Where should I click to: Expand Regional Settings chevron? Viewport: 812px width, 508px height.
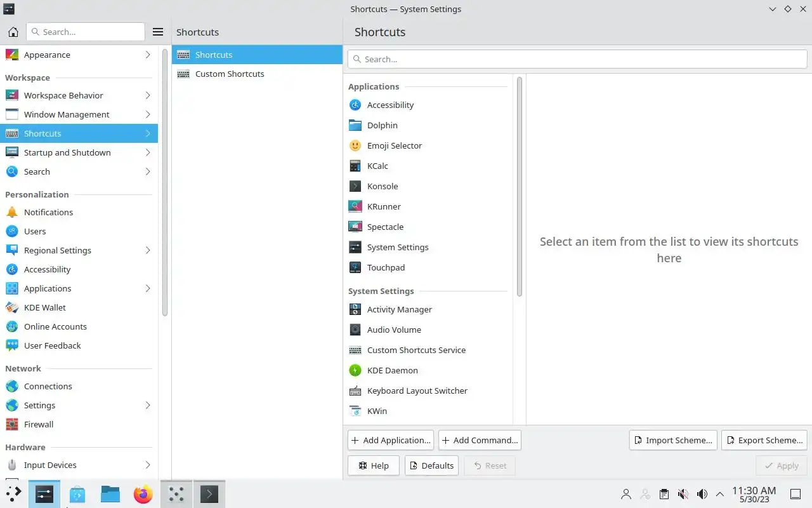[x=148, y=250]
